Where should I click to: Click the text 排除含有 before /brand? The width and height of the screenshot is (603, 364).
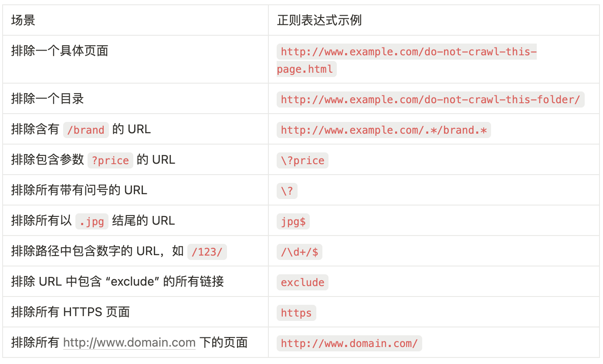pos(35,129)
